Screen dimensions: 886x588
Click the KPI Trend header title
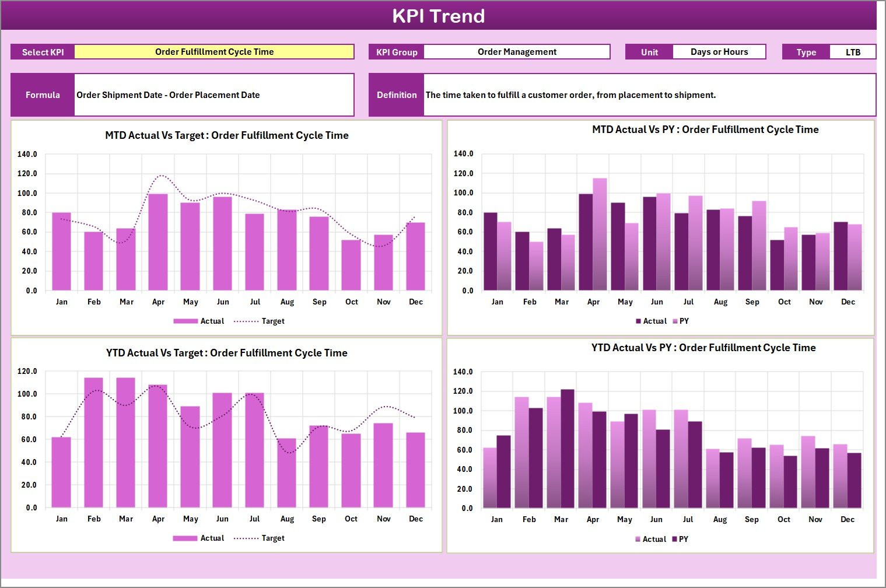[x=438, y=16]
